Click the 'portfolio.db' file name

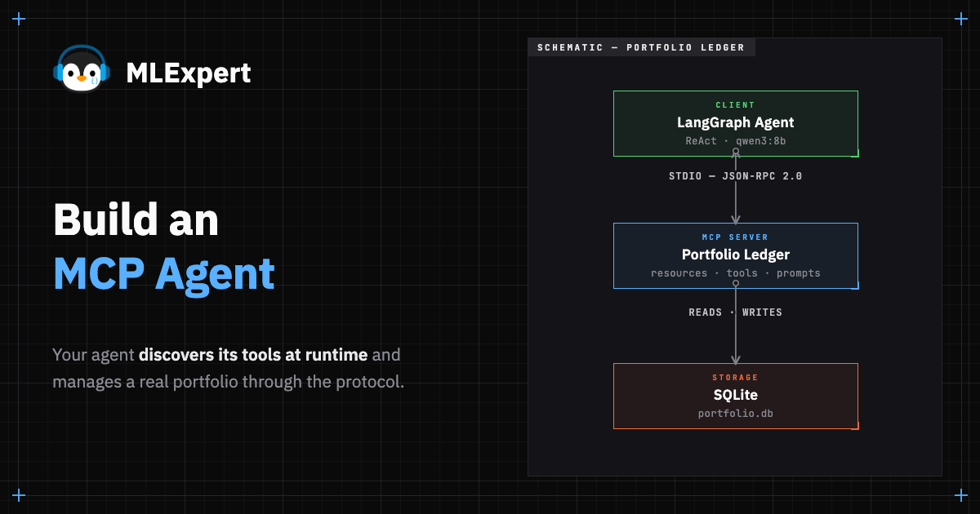pos(736,414)
